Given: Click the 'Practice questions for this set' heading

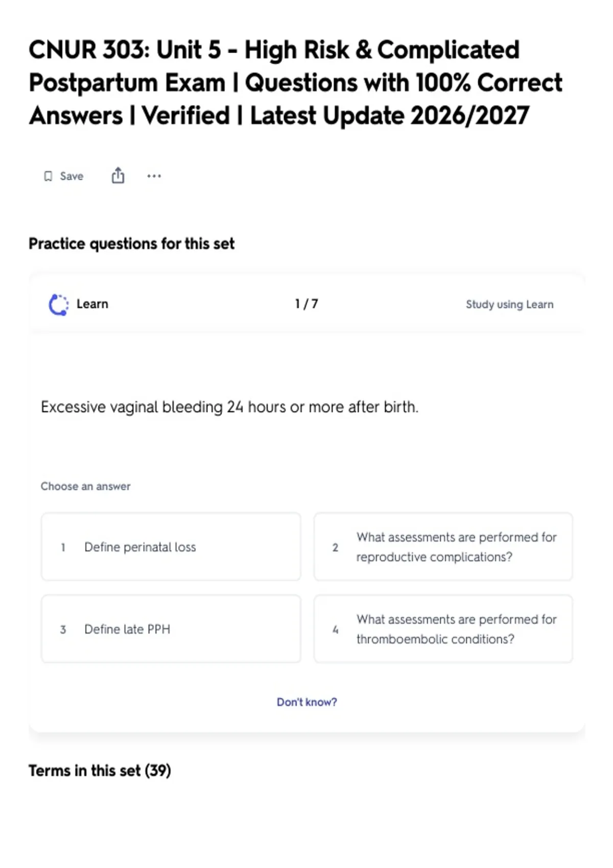Looking at the screenshot, I should (x=131, y=244).
